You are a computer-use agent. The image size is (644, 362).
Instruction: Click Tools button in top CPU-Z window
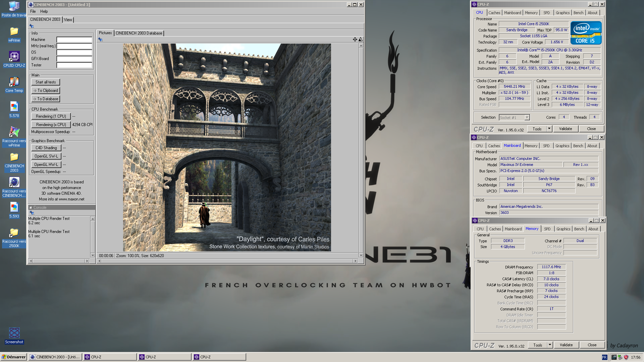tap(537, 129)
